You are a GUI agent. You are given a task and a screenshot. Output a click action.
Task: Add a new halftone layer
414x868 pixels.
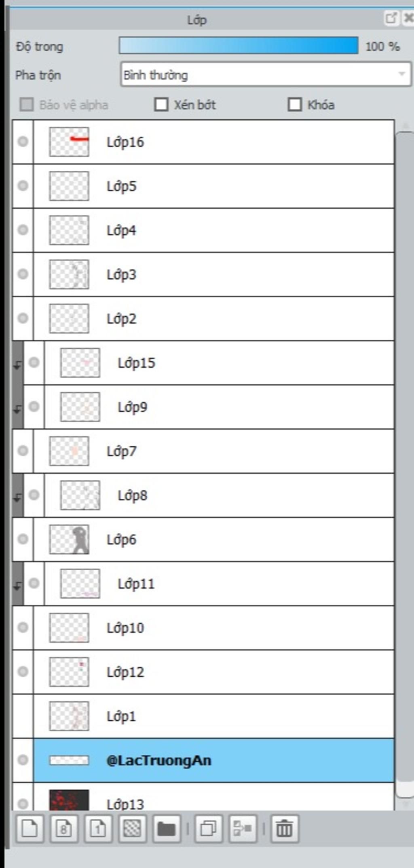(x=133, y=828)
